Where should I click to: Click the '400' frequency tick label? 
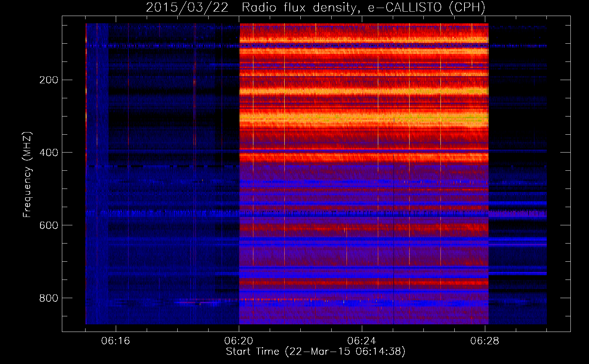[x=49, y=153]
